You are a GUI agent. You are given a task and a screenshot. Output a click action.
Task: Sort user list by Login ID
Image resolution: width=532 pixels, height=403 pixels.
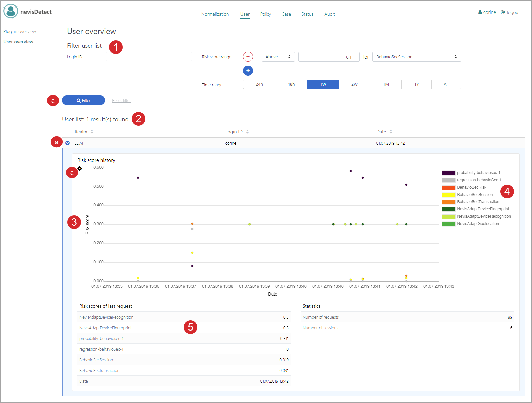pos(247,132)
